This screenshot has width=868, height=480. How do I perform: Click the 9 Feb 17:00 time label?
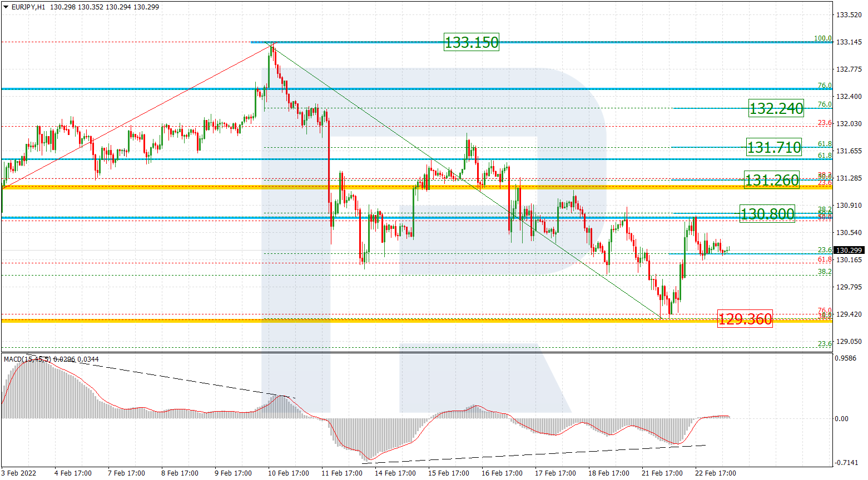pos(234,473)
